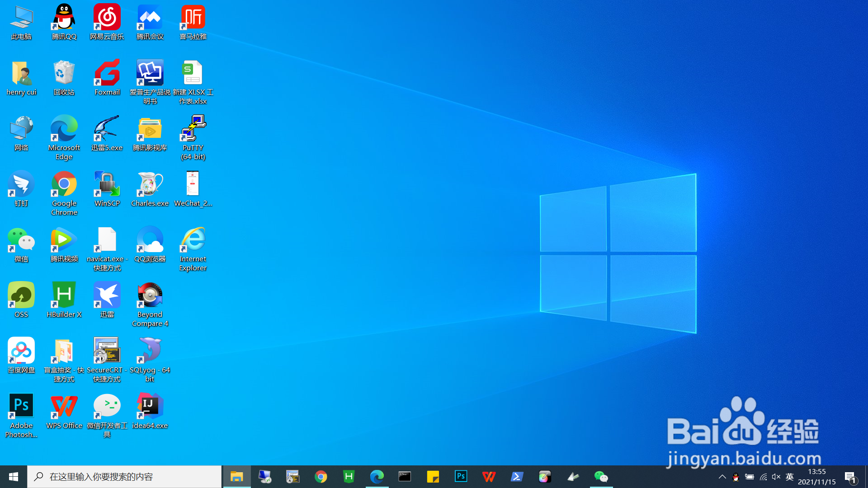Select the henry cui user folder

tap(21, 78)
